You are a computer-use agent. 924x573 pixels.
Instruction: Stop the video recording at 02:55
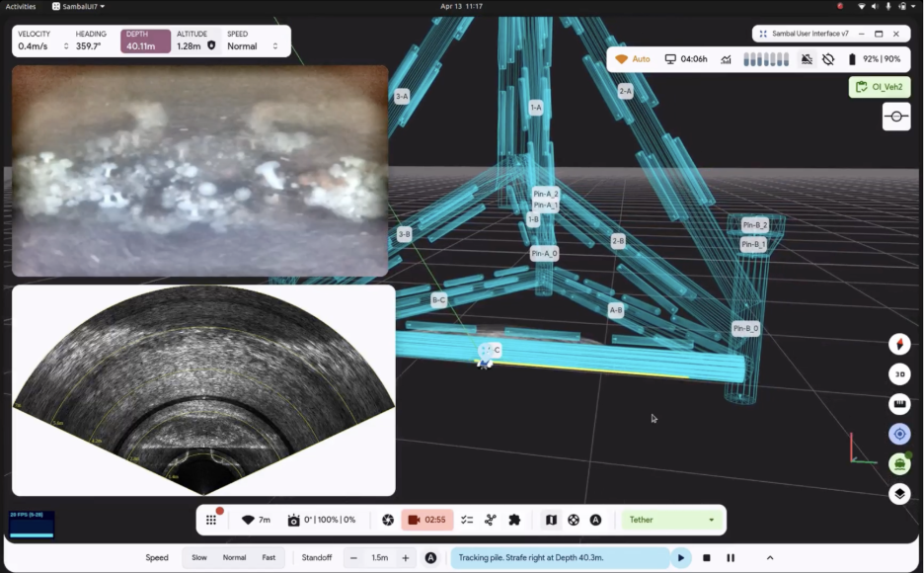pos(427,520)
